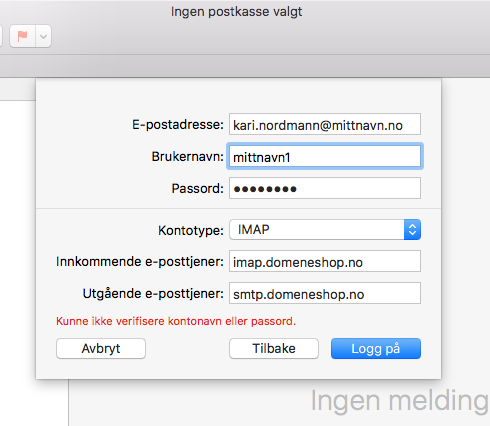Click the E-postadresse label
The height and width of the screenshot is (426, 490).
[x=178, y=125]
